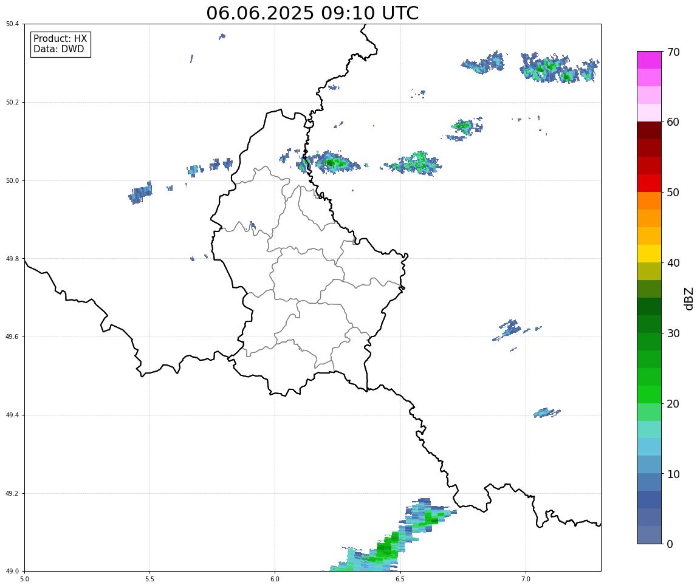The image size is (700, 588).
Task: Click the "dBZ" colorbar axis label
Action: pyautogui.click(x=689, y=298)
